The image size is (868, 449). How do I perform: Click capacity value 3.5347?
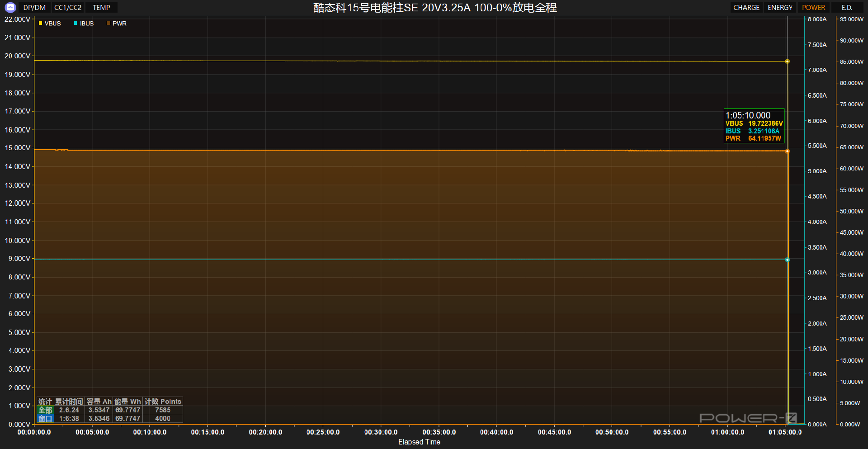pos(99,410)
